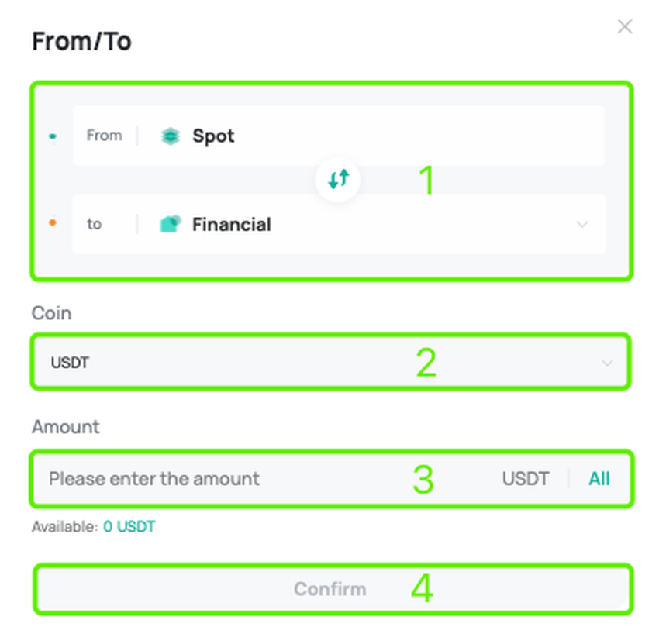
Task: Click the USDT unit in amount field
Action: [x=525, y=479]
